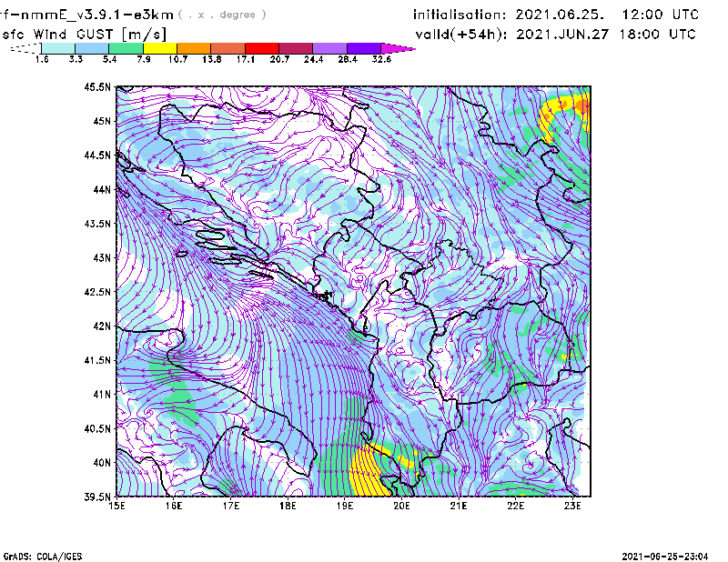Image resolution: width=728 pixels, height=562 pixels.
Task: Click the yellow swatch in the gust legend
Action: [159, 47]
